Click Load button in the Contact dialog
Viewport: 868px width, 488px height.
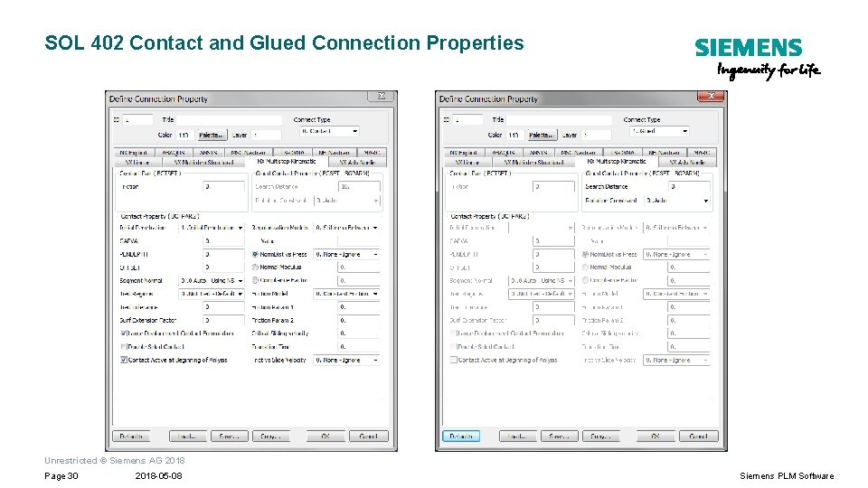(x=188, y=436)
